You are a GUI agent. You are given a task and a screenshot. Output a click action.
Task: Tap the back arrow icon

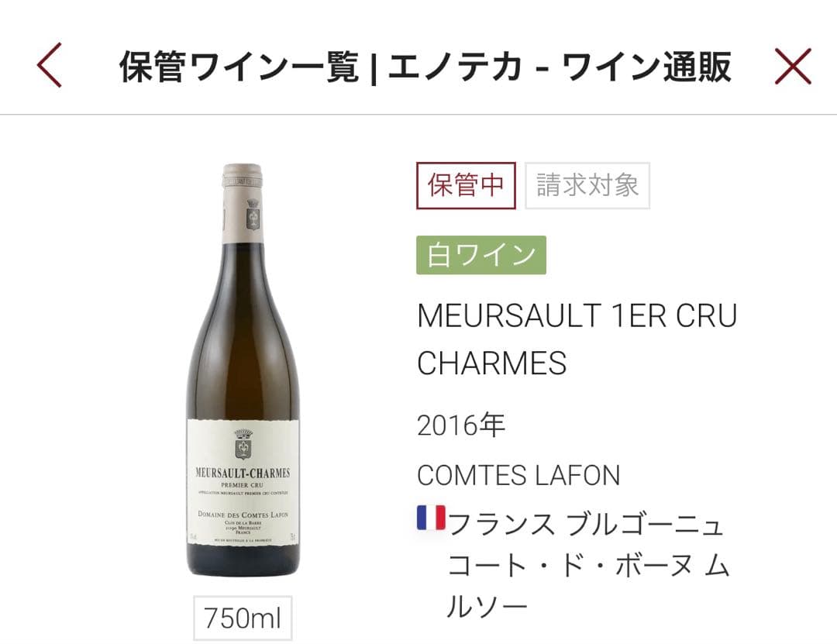coord(49,65)
